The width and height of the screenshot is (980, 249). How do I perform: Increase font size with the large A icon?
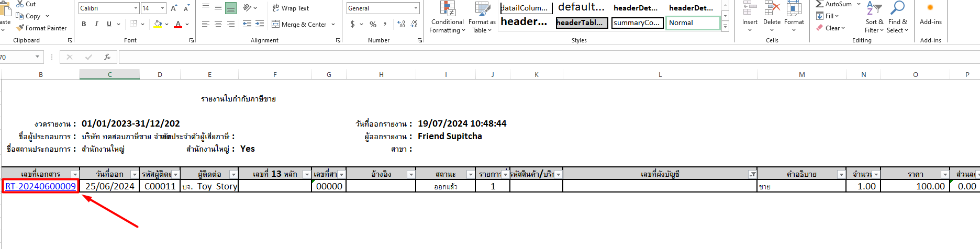pos(174,8)
